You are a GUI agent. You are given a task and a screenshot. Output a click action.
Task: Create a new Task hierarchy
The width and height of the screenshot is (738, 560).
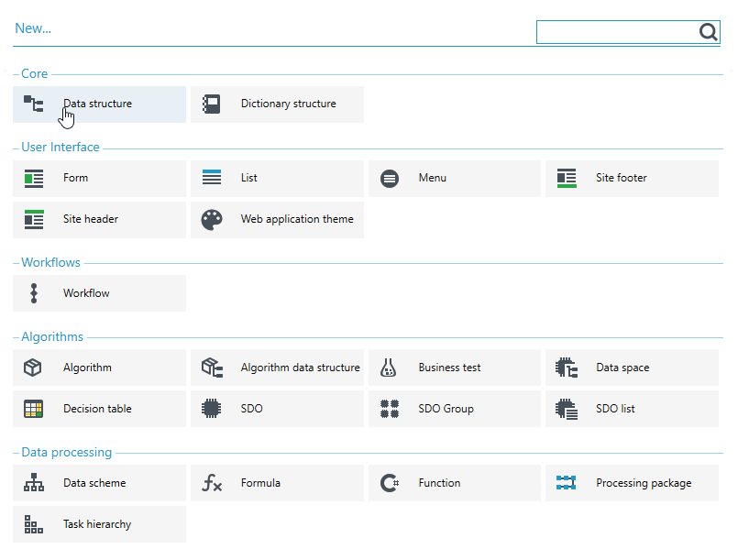pyautogui.click(x=99, y=524)
